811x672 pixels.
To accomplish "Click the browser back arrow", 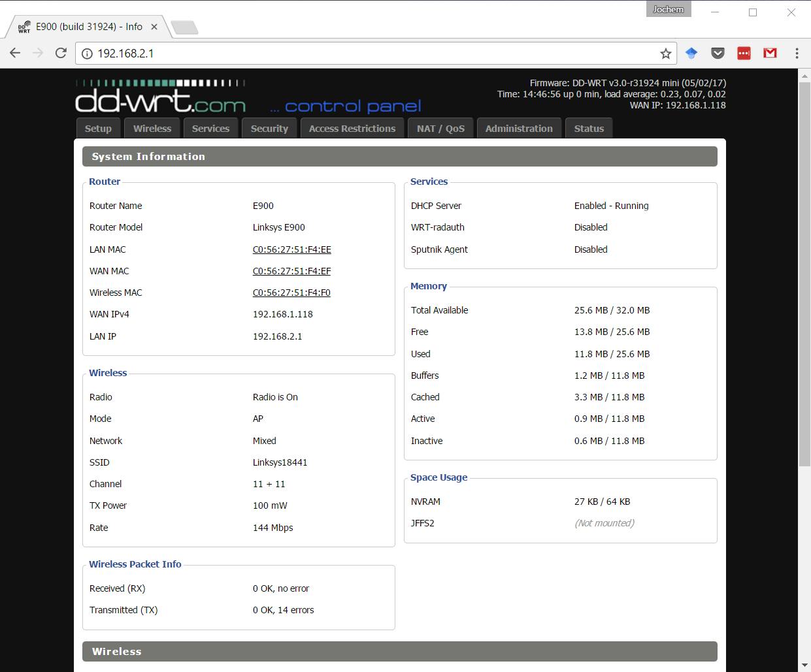I will tap(15, 54).
